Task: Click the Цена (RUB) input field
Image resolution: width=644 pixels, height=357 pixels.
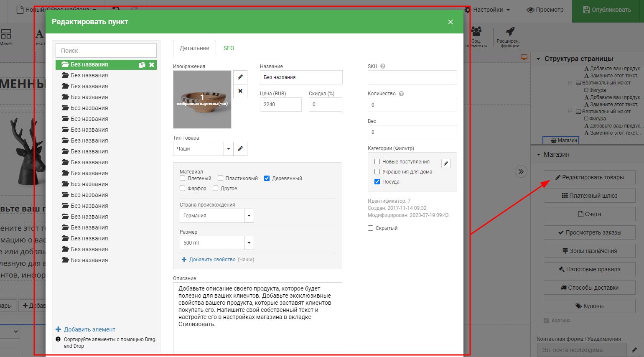Action: click(x=280, y=105)
